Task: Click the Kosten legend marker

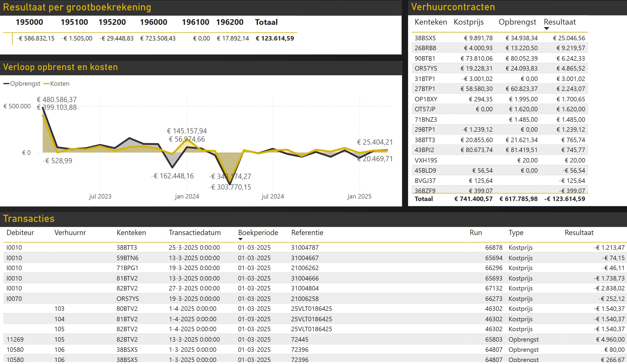Action: point(46,84)
